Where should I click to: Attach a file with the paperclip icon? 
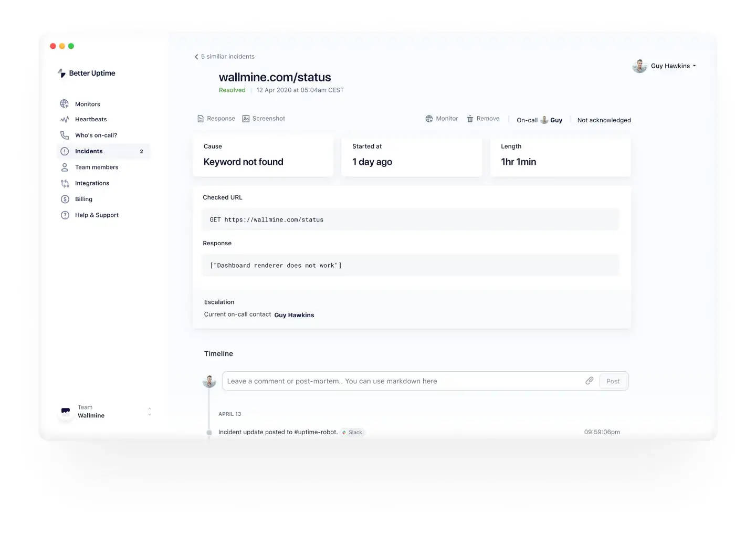tap(589, 381)
